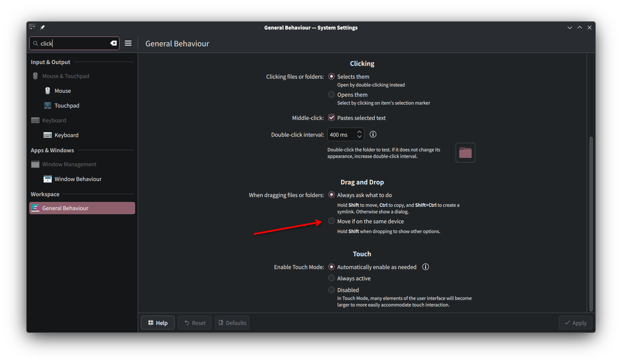Decrease the double-click interval value
Screen dimensions: 622x364
[359, 137]
